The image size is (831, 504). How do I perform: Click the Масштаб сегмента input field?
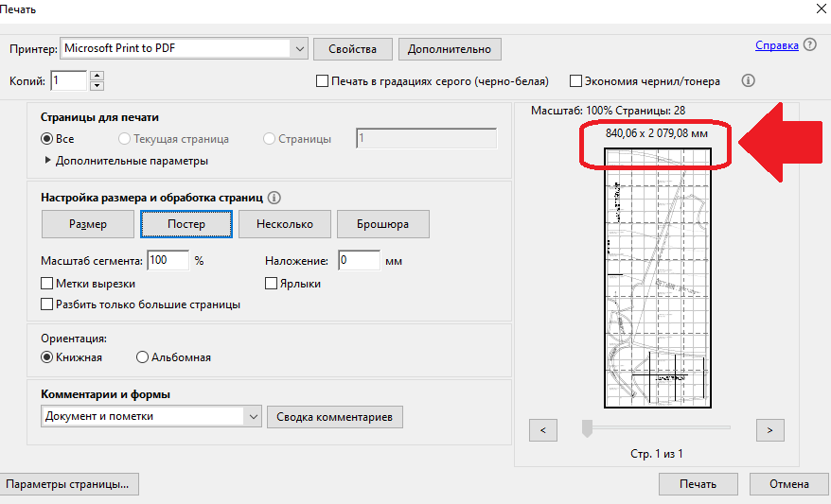[168, 260]
